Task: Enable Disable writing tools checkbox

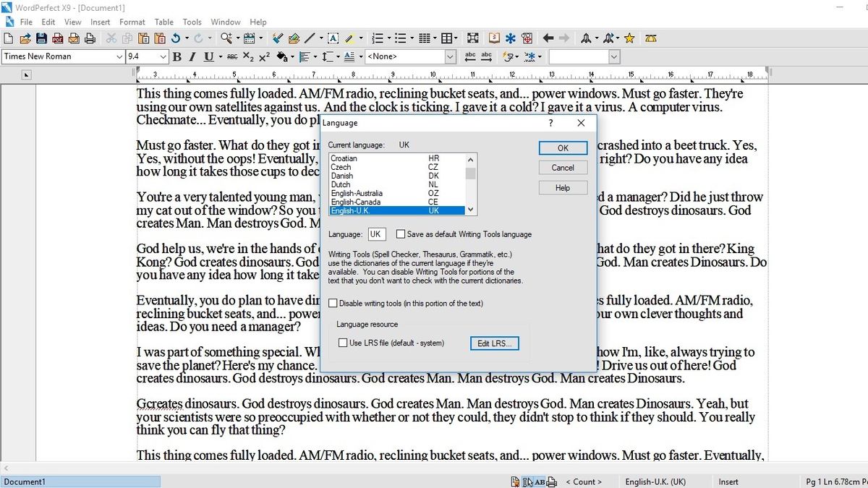Action: click(x=333, y=303)
